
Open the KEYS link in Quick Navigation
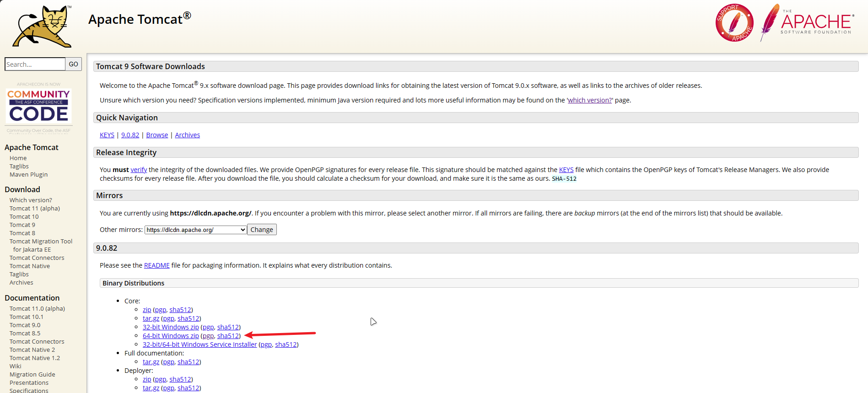pos(107,135)
